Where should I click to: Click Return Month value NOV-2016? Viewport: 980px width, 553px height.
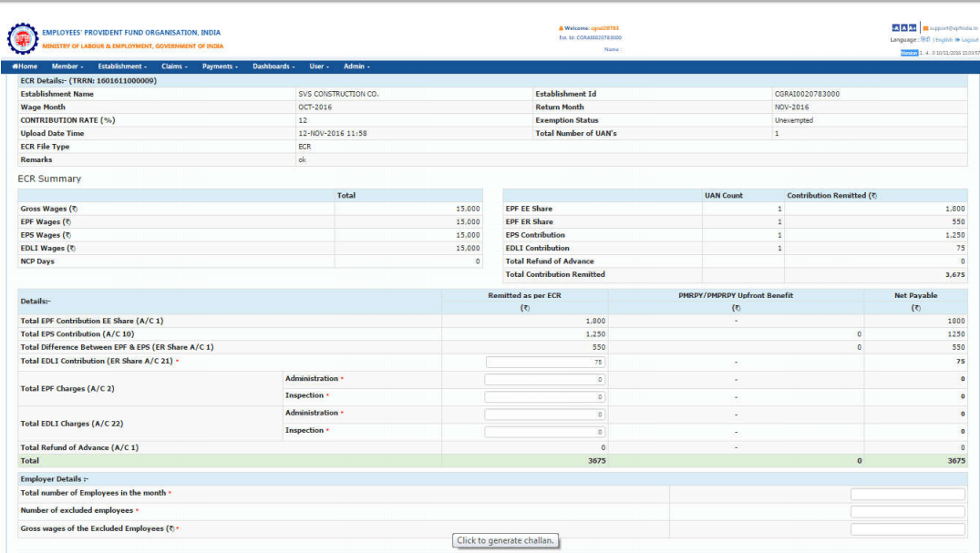[792, 107]
